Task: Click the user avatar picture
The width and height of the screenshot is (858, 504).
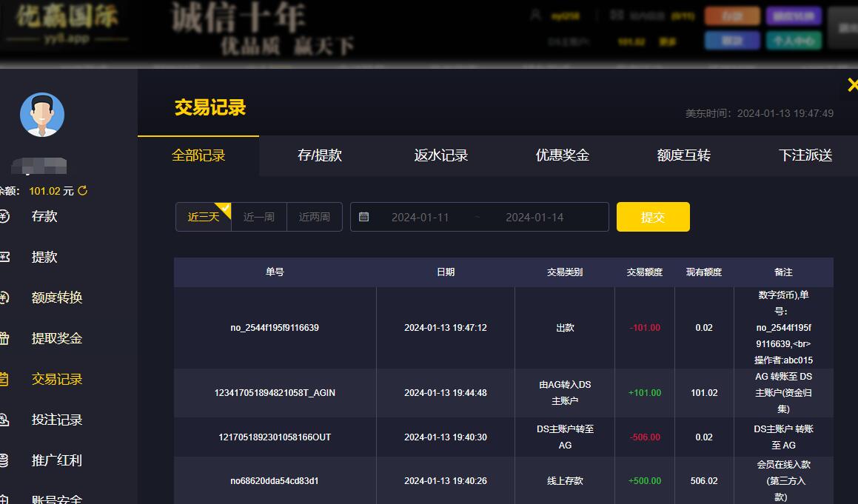Action: tap(42, 115)
